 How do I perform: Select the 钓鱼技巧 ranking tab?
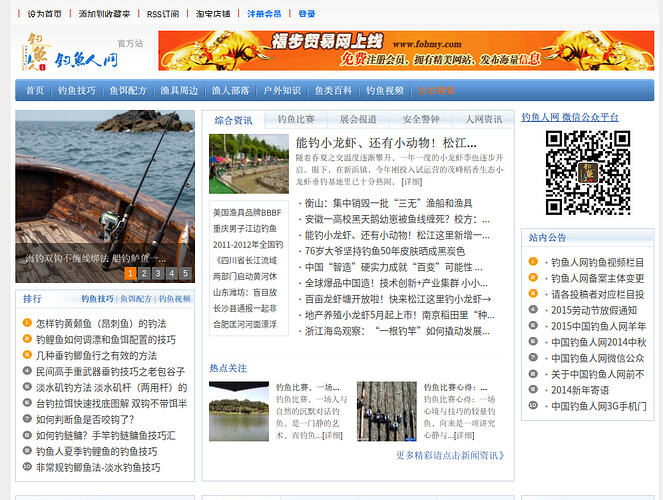point(98,299)
